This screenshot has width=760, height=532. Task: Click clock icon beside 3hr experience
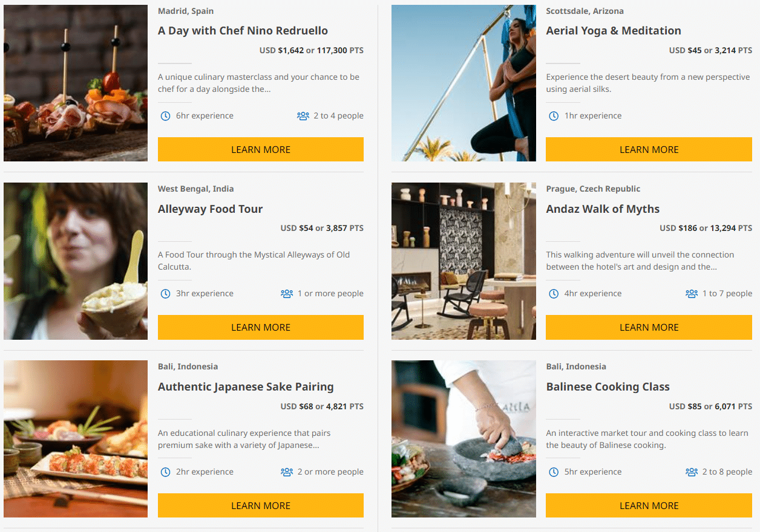165,294
